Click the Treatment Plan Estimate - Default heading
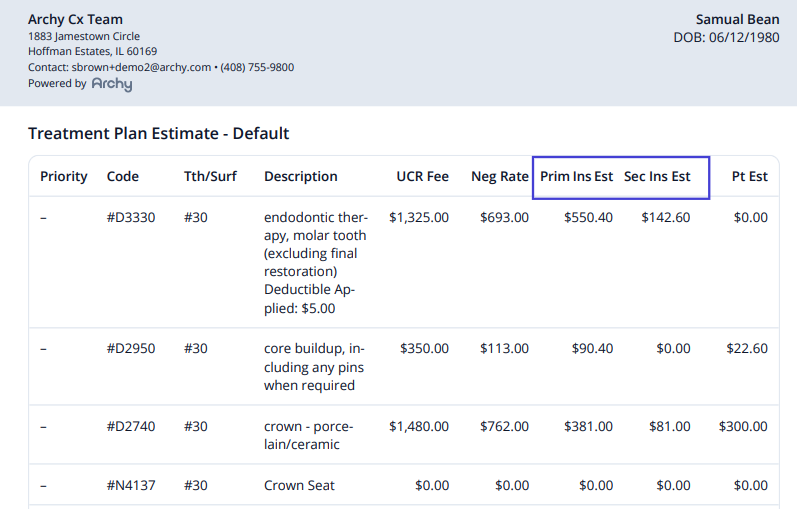Image resolution: width=797 pixels, height=509 pixels. tap(158, 133)
